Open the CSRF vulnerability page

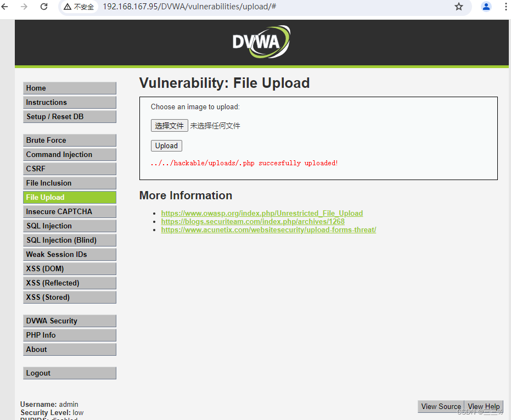point(70,169)
